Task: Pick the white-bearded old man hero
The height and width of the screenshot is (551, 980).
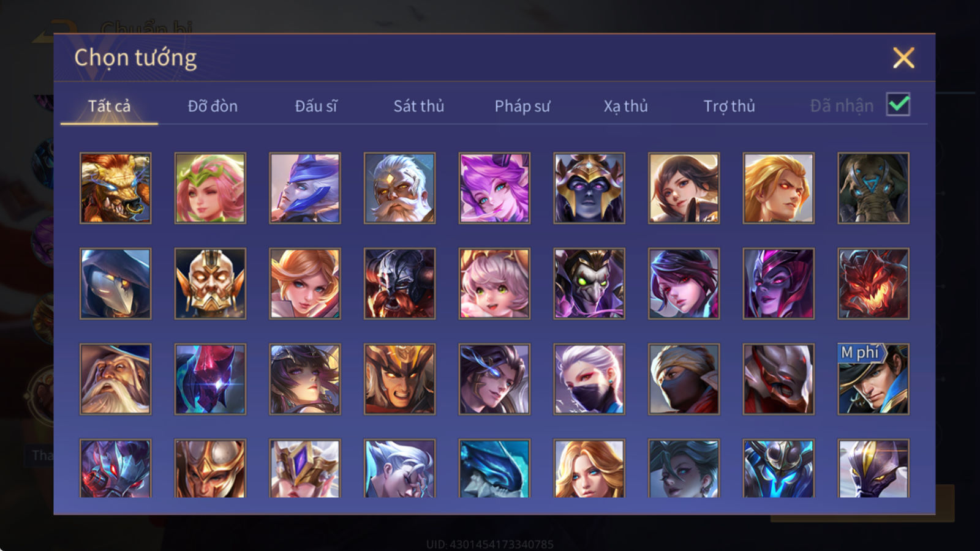Action: click(399, 188)
